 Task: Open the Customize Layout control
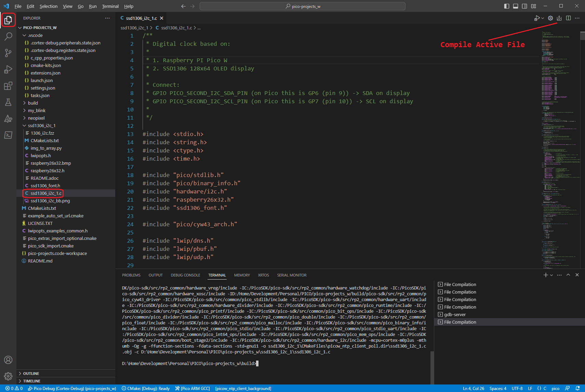tap(534, 6)
